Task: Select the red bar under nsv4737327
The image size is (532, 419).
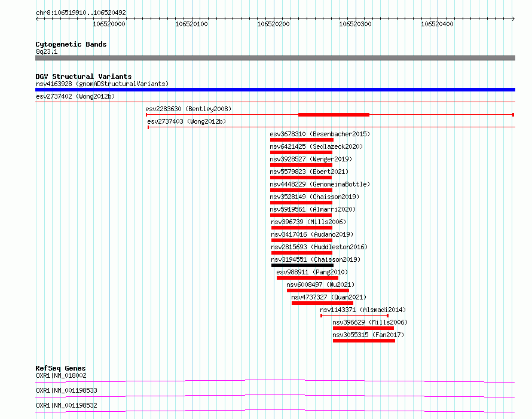Action: point(322,303)
